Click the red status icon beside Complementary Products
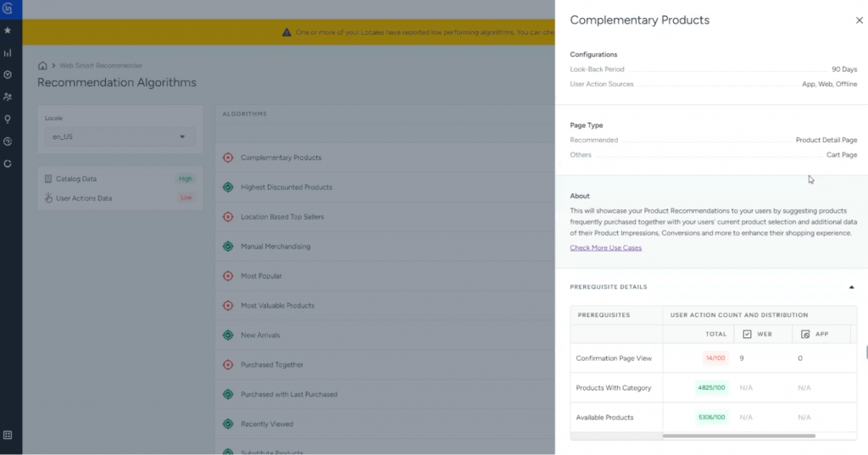 pos(228,158)
